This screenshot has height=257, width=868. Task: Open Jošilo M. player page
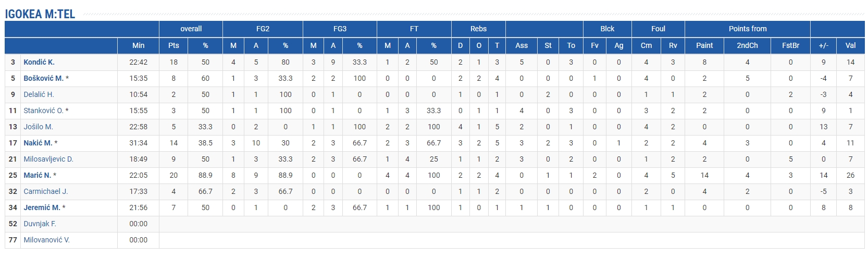click(x=38, y=127)
